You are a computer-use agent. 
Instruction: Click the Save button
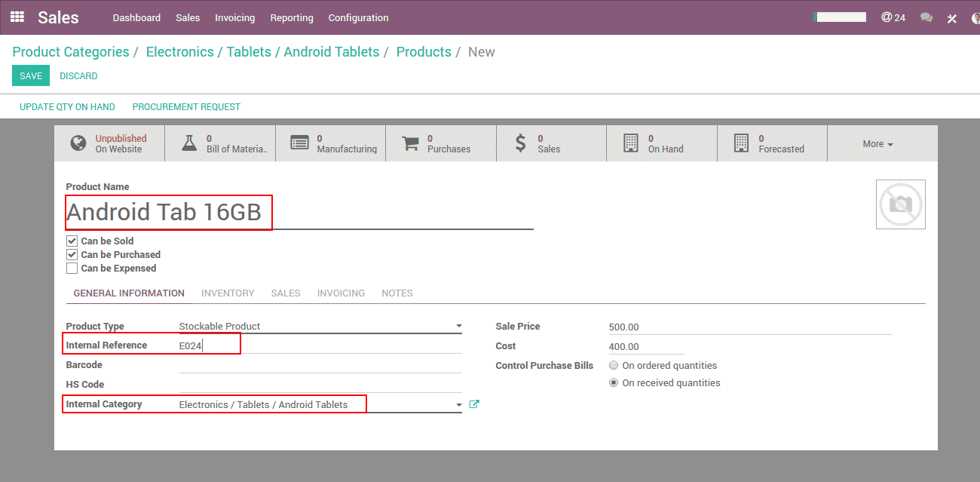coord(31,76)
